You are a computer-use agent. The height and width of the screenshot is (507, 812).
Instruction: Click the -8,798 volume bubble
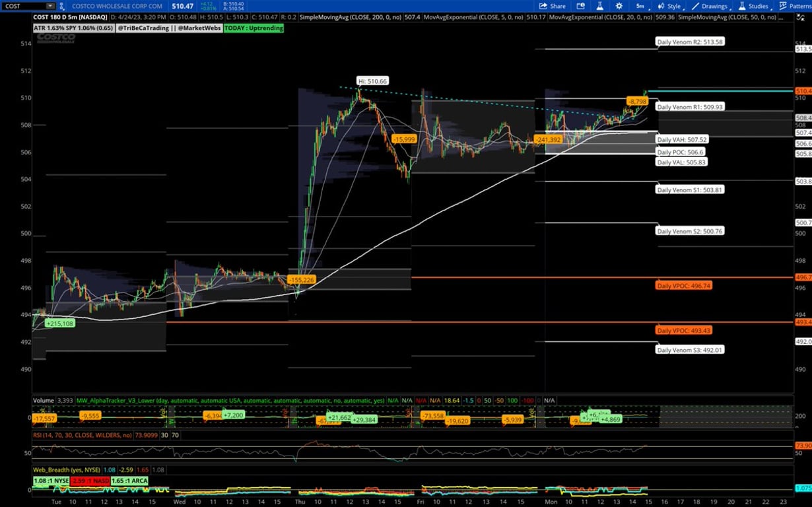tap(637, 102)
